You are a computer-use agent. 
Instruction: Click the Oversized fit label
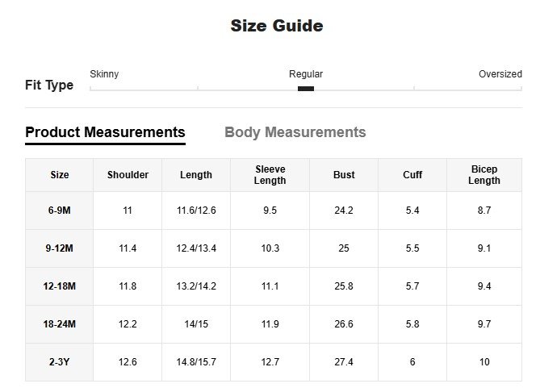(500, 74)
